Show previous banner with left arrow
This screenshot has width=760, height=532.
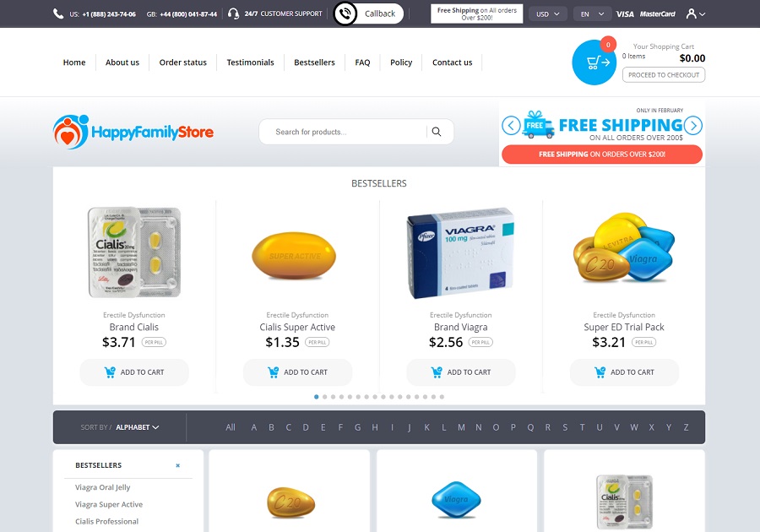point(511,126)
